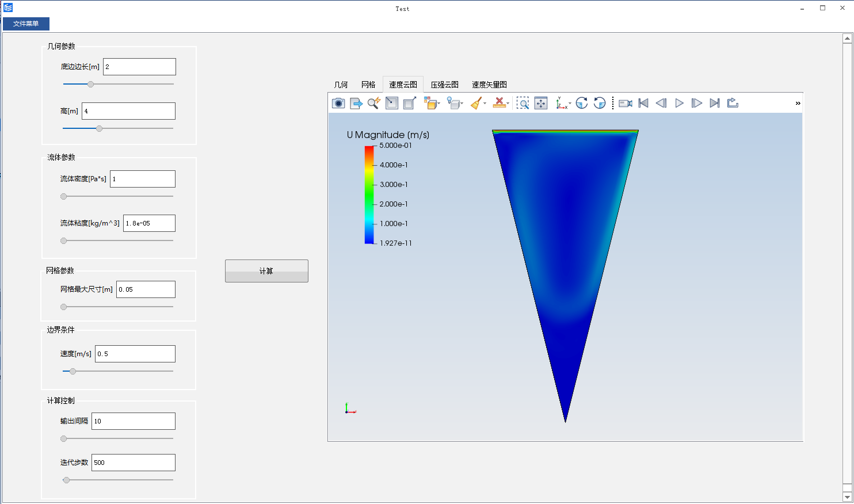Click the rotate clockwise icon

tap(582, 103)
